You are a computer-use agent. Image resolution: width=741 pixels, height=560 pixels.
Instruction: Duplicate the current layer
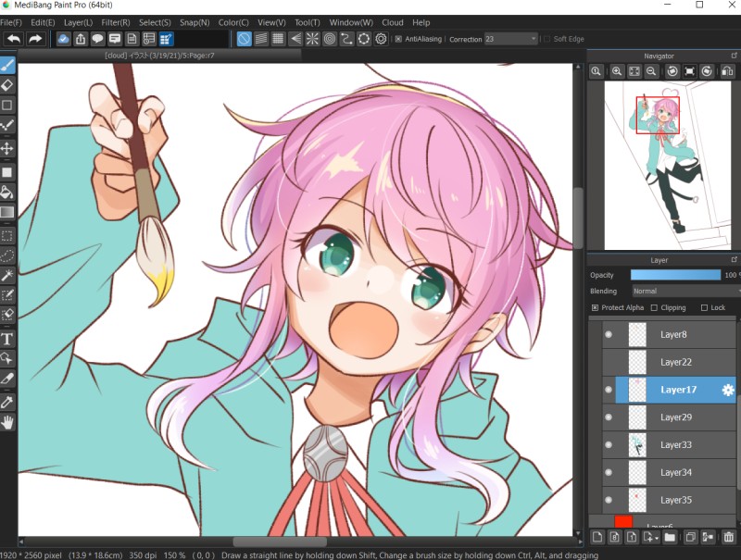(690, 538)
